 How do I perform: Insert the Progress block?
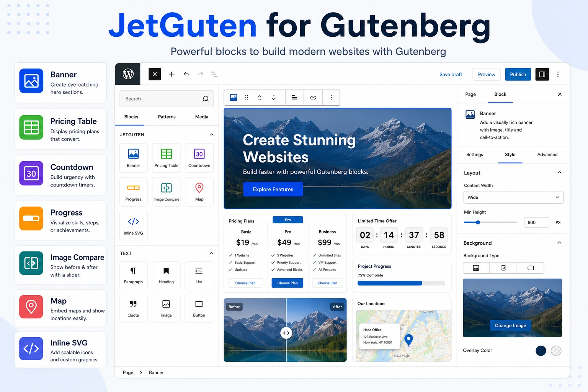[133, 192]
